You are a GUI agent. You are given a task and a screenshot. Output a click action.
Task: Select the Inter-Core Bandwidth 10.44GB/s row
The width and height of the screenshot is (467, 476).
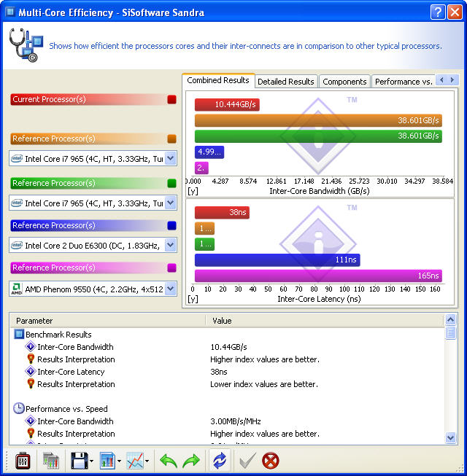pos(227,347)
